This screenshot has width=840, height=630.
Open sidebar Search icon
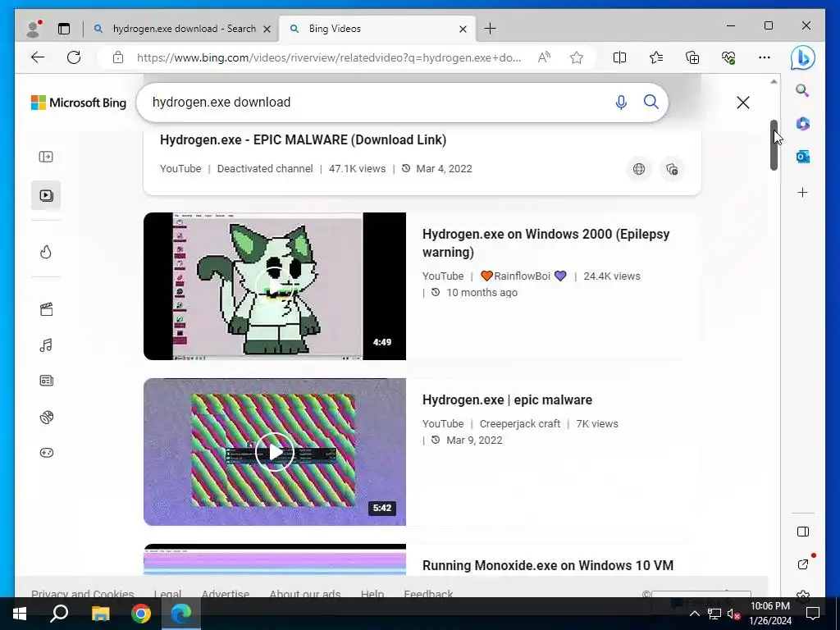(x=802, y=90)
